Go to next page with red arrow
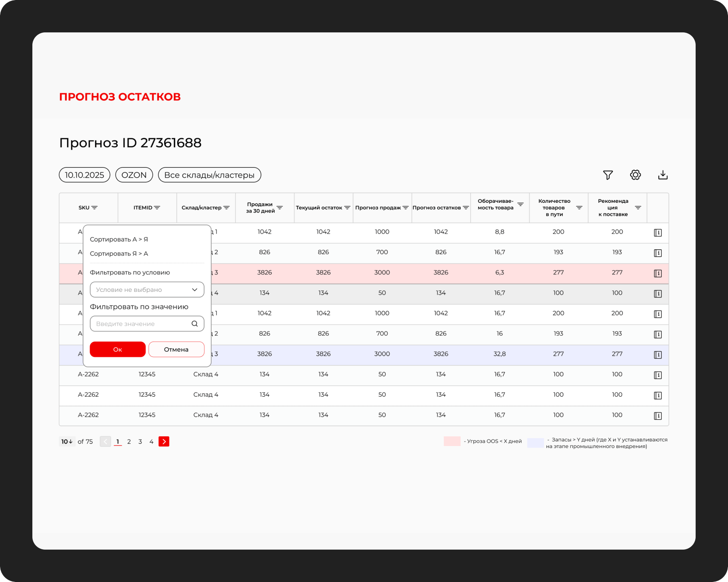The height and width of the screenshot is (582, 728). tap(164, 442)
